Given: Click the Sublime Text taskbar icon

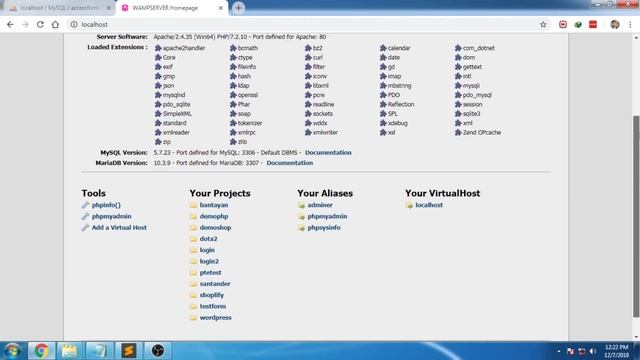Looking at the screenshot, I should 129,351.
